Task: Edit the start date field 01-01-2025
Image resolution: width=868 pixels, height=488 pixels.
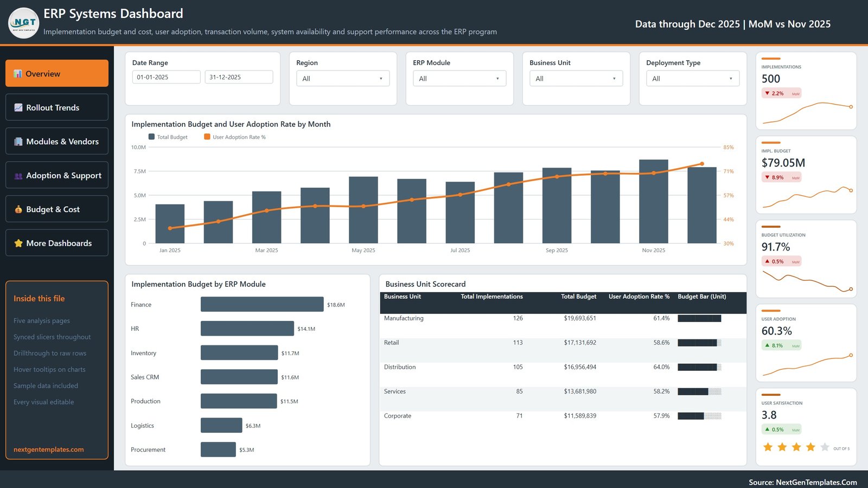Action: pos(167,77)
